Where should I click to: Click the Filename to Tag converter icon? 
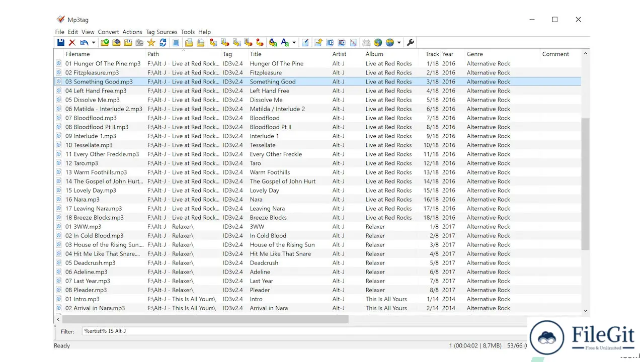(225, 43)
